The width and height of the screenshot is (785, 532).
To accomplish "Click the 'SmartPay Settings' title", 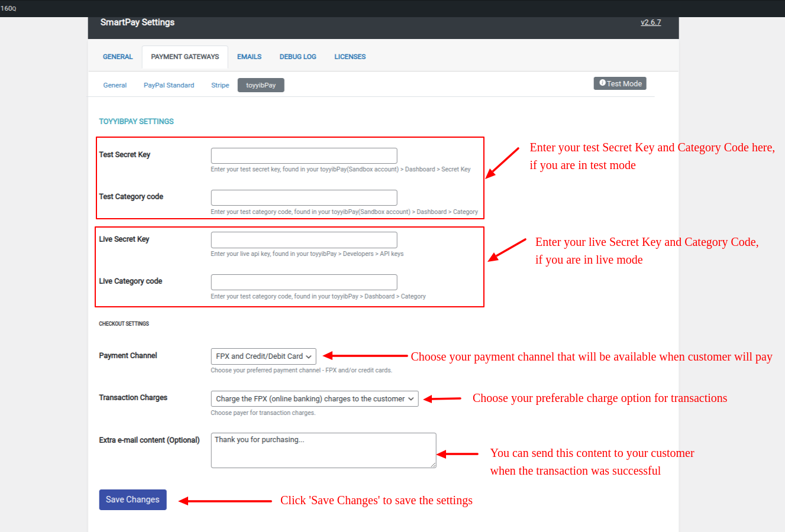I will [137, 22].
